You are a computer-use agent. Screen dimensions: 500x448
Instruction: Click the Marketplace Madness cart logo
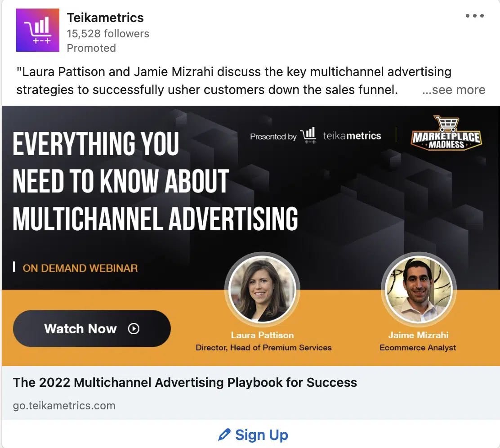tap(446, 133)
